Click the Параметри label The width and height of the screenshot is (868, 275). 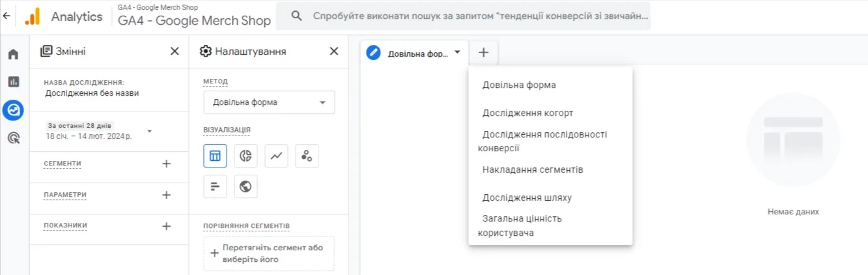65,195
